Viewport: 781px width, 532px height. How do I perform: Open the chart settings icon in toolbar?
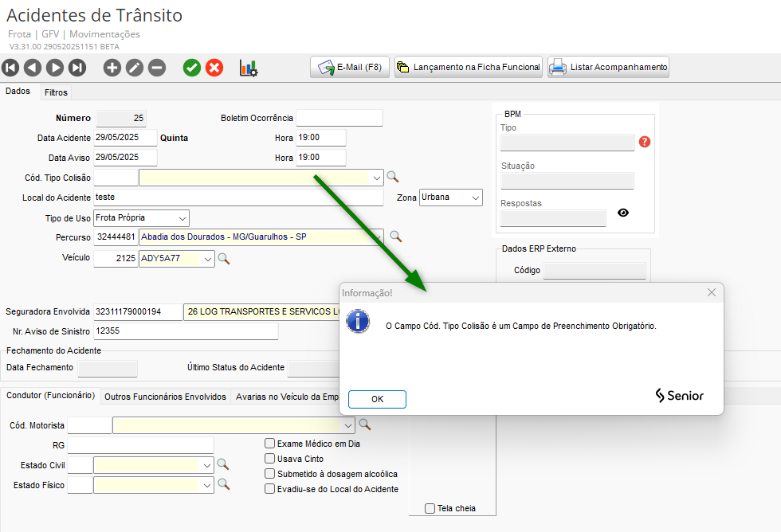coord(249,68)
